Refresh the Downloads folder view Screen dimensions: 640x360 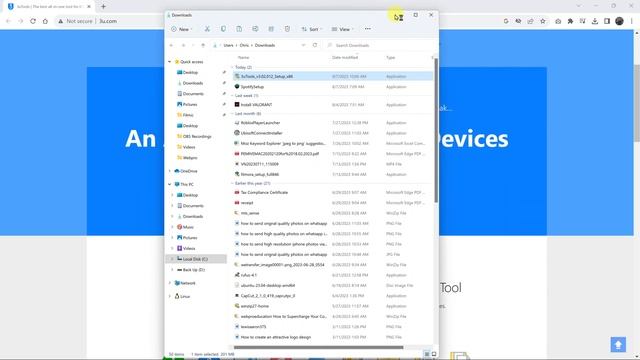pos(315,45)
